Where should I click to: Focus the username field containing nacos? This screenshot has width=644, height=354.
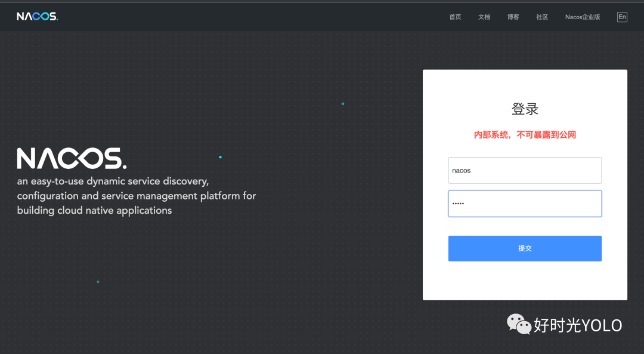pos(525,170)
